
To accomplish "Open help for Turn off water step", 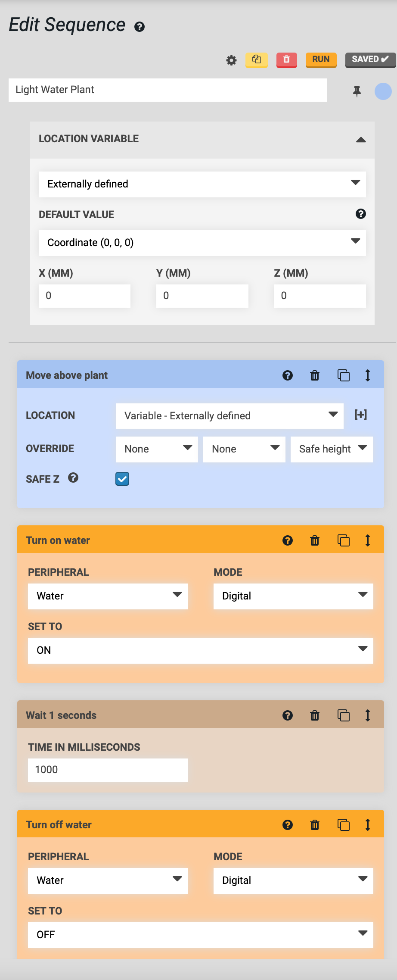I will pyautogui.click(x=288, y=825).
